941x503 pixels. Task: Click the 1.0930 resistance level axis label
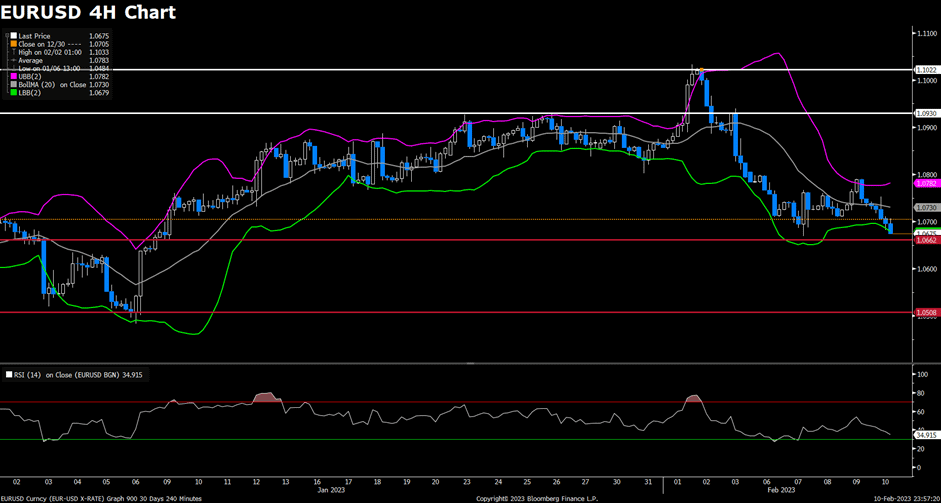pyautogui.click(x=926, y=113)
